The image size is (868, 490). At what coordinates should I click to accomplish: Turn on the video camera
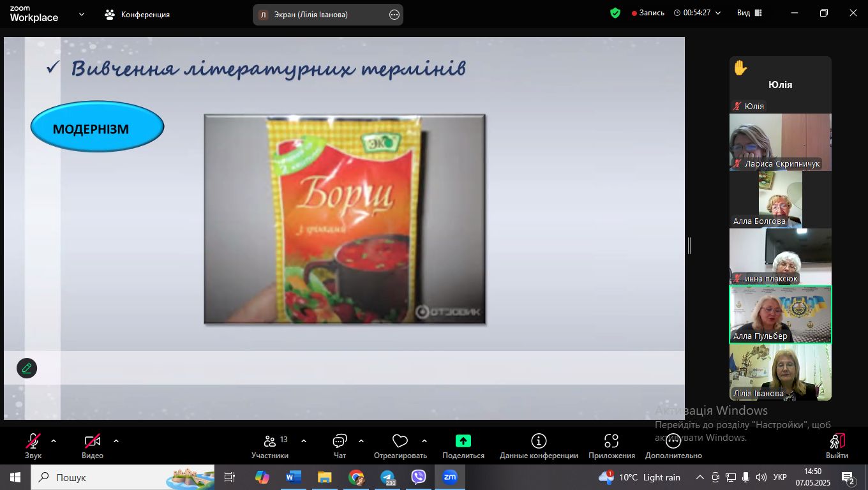[x=93, y=446]
